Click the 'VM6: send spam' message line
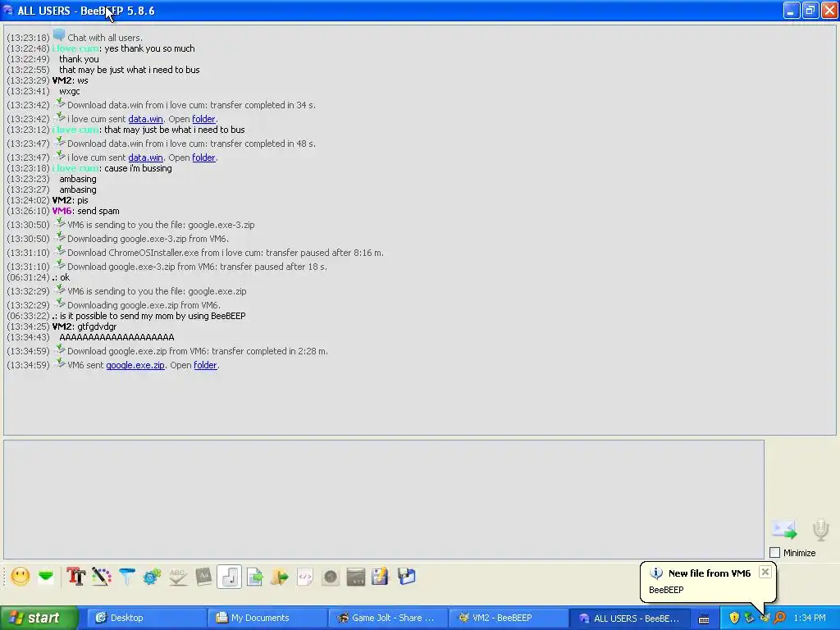This screenshot has width=840, height=630. point(85,211)
